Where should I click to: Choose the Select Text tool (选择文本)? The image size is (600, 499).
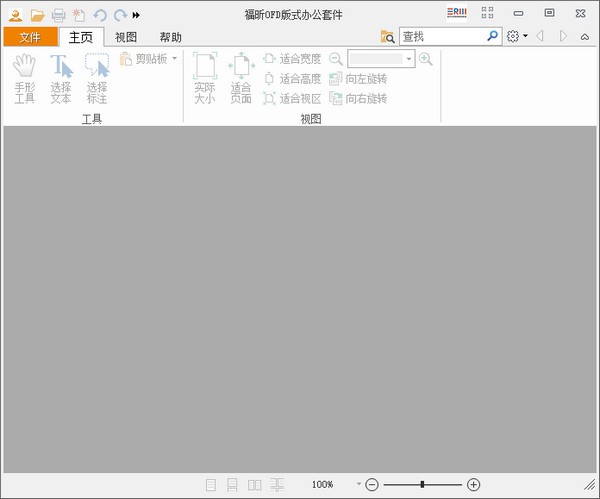tap(61, 78)
